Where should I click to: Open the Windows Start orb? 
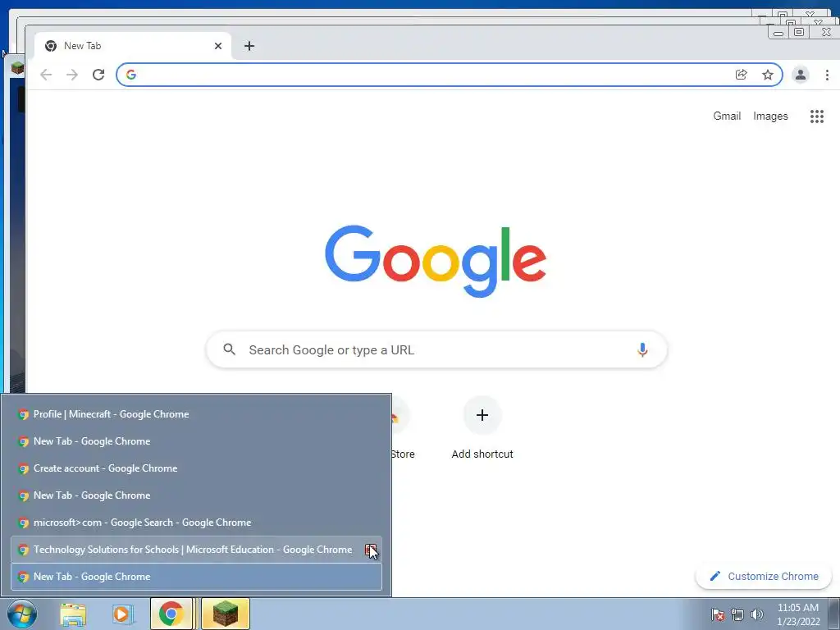tap(22, 614)
